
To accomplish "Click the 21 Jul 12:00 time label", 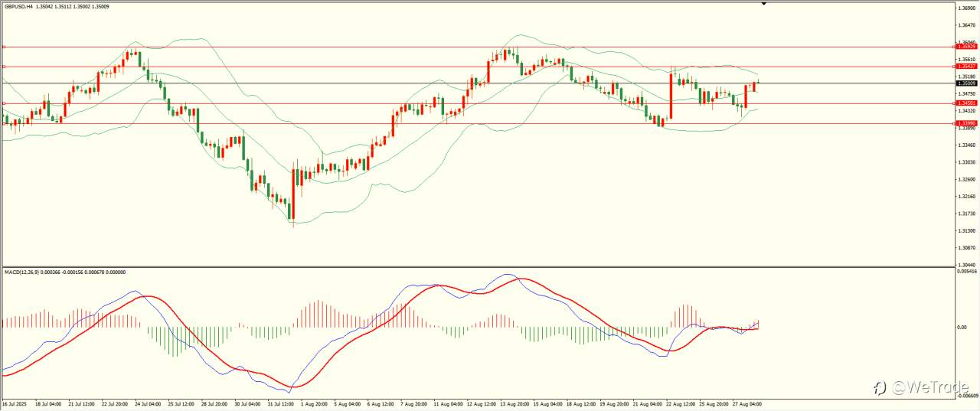I will pos(82,403).
